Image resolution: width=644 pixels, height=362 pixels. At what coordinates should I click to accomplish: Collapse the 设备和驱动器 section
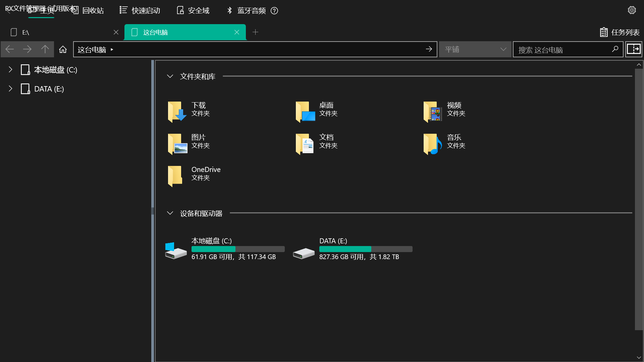[x=170, y=213]
